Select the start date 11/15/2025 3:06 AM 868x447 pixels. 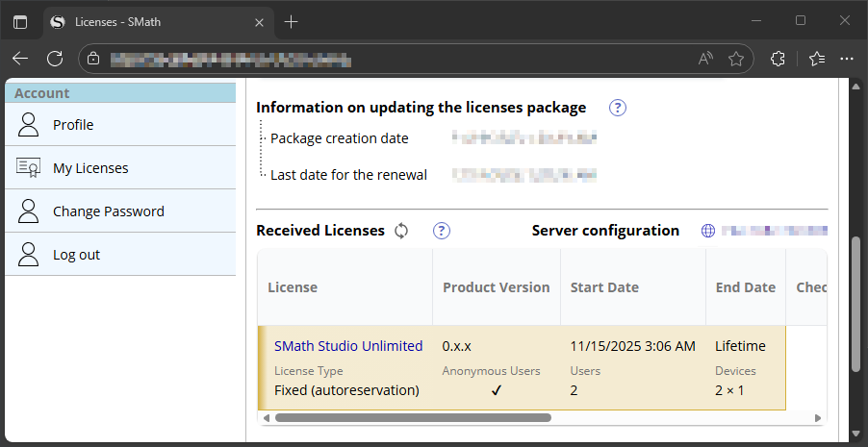[x=633, y=346]
